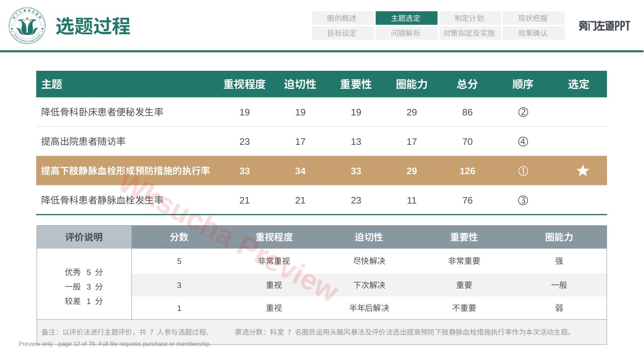Screen dimensions: 644x362
Task: Click the 主题 column header
Action: (51, 84)
